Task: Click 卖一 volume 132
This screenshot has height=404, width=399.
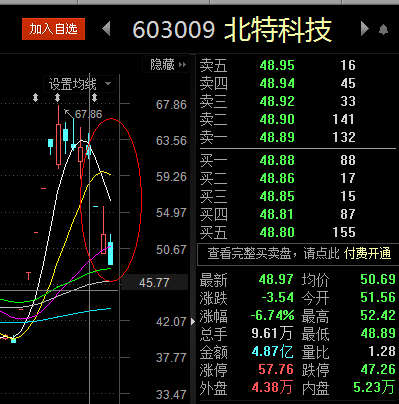Action: (344, 137)
